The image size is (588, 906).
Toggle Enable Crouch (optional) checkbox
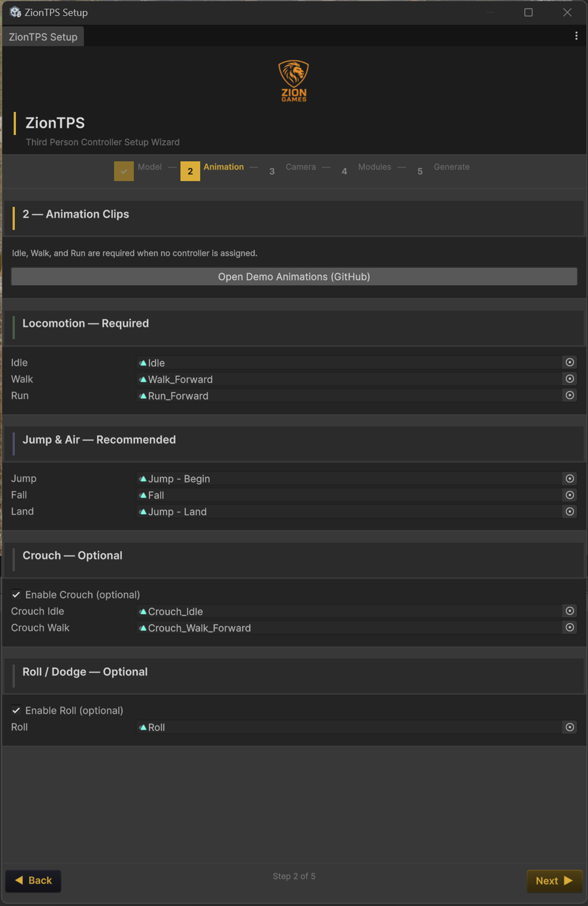click(x=16, y=595)
